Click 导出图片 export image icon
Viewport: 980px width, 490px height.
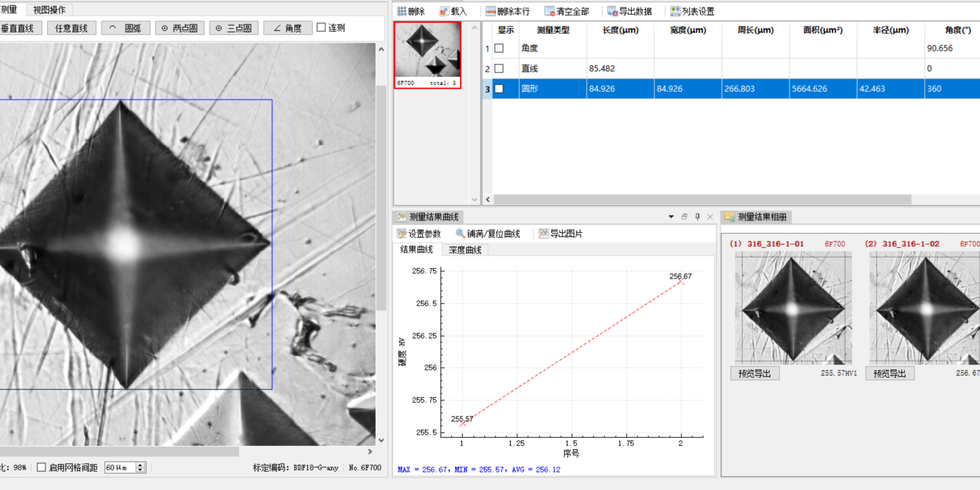coord(543,234)
